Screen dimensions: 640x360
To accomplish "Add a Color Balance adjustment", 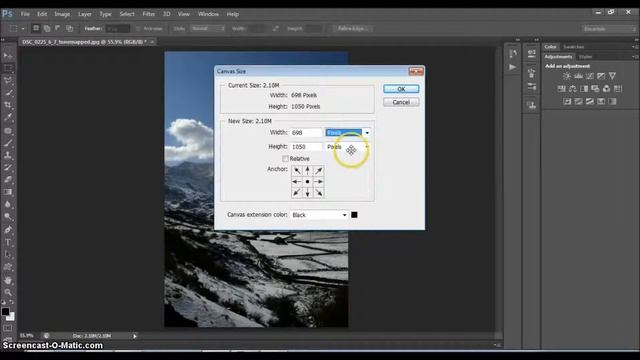I will [573, 89].
